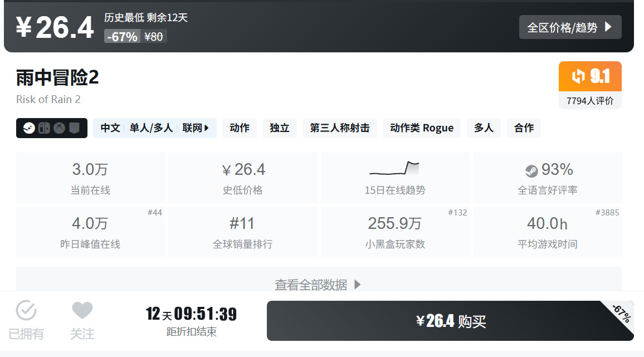Screen dimensions: 644x357
Task: Click the ¥26.4 购买 buy button
Action: click(450, 321)
